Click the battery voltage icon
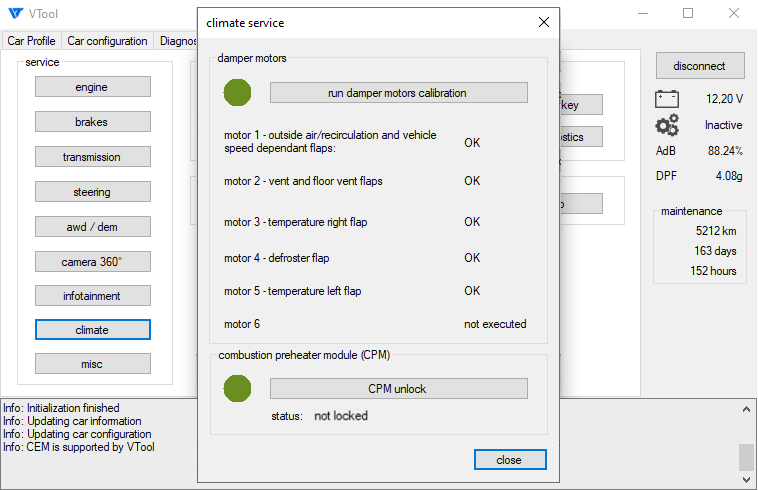Viewport: 758px width, 490px height. pos(667,99)
